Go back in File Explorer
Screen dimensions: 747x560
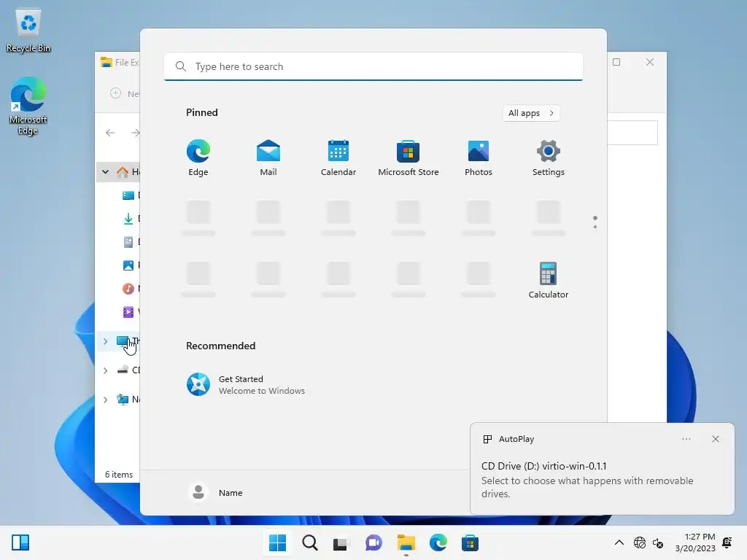pos(110,133)
